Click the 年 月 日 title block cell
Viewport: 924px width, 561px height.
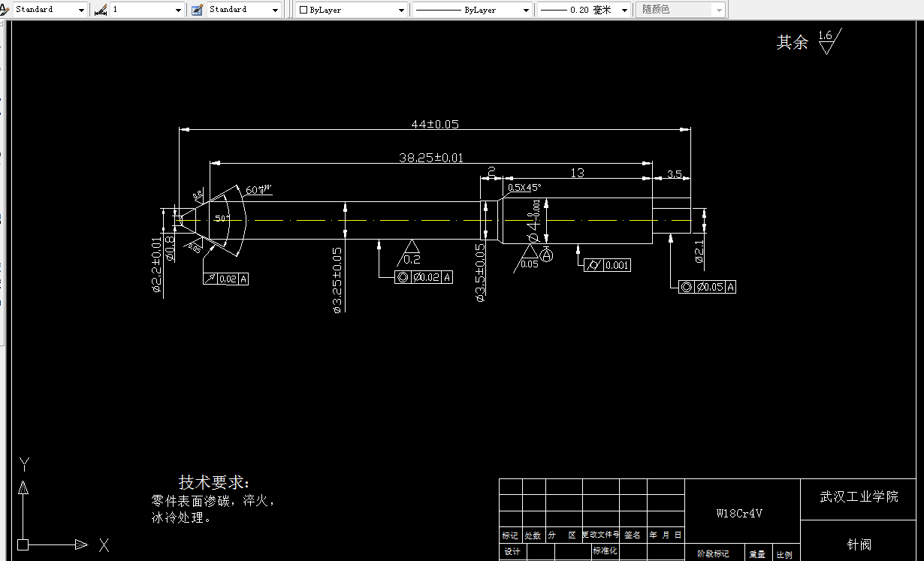[665, 535]
